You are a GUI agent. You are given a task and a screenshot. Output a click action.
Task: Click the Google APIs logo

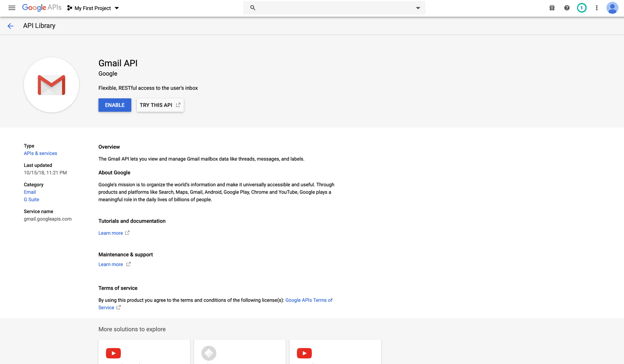pyautogui.click(x=42, y=7)
